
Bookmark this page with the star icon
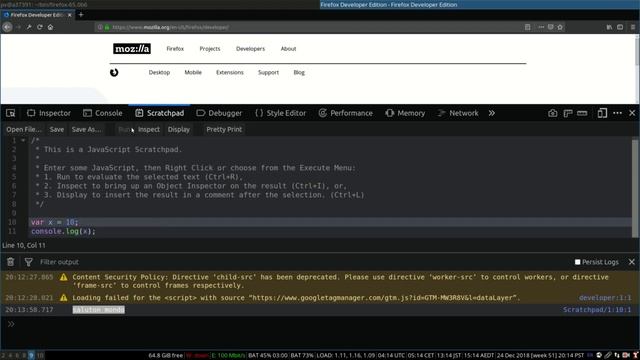point(560,27)
